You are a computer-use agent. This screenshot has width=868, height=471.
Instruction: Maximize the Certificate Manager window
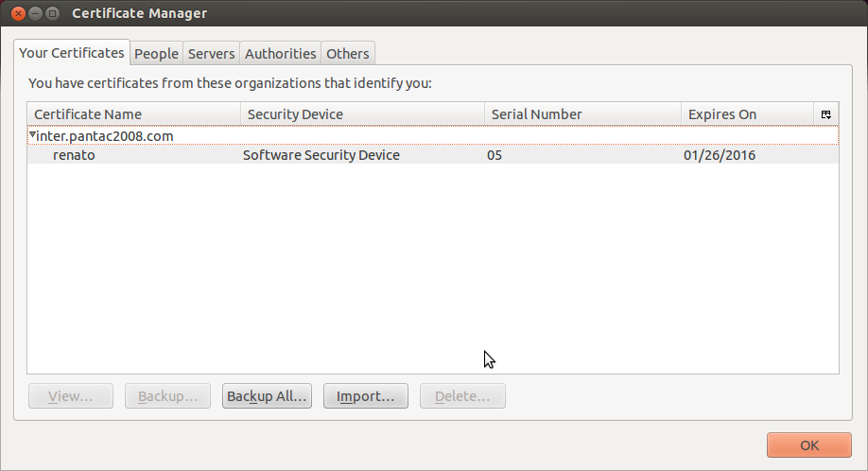[x=52, y=13]
